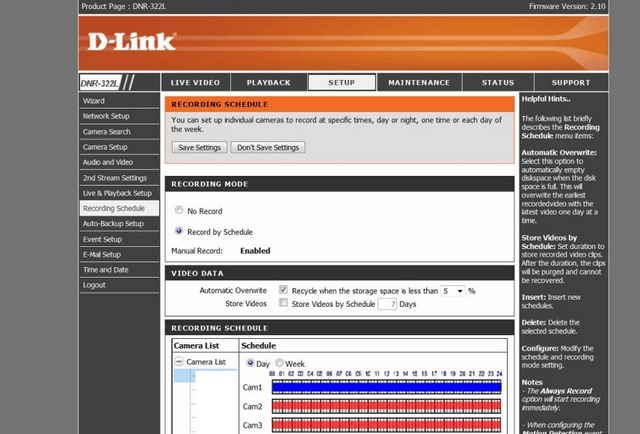Open 2nd Stream Settings
The width and height of the screenshot is (640, 434).
[119, 178]
